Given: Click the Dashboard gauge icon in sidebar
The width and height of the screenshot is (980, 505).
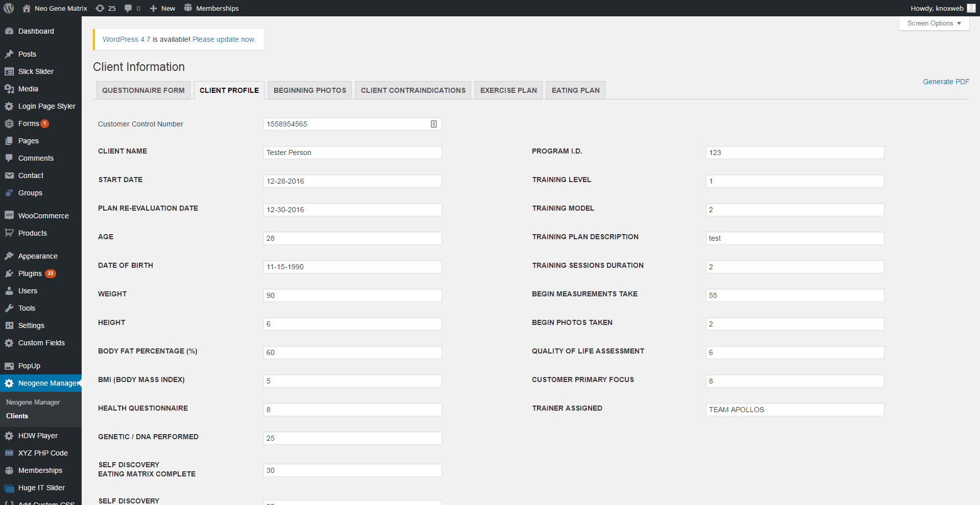Looking at the screenshot, I should [9, 31].
